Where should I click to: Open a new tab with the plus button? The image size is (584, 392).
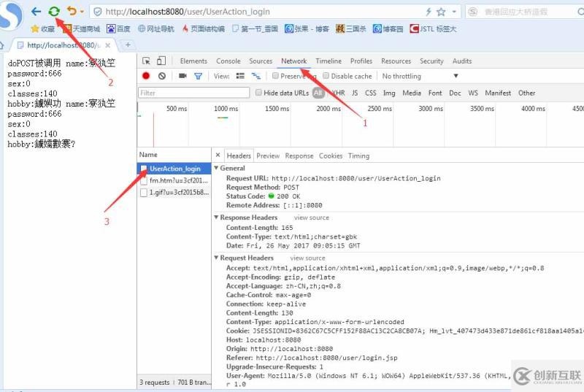tap(128, 45)
